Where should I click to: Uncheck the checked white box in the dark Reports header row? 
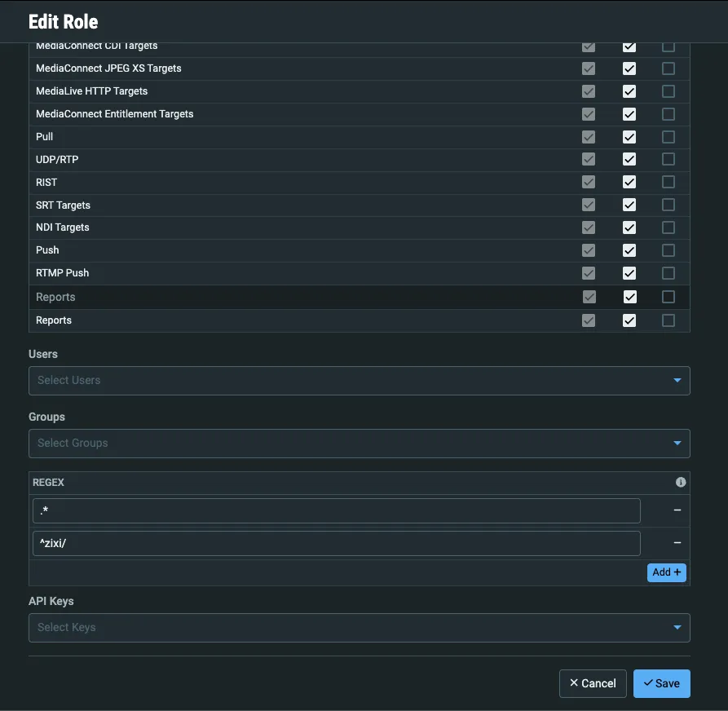tap(629, 297)
